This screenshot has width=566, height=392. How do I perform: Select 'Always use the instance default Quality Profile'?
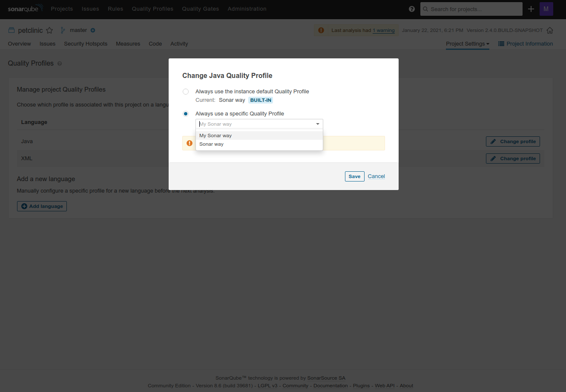click(185, 91)
